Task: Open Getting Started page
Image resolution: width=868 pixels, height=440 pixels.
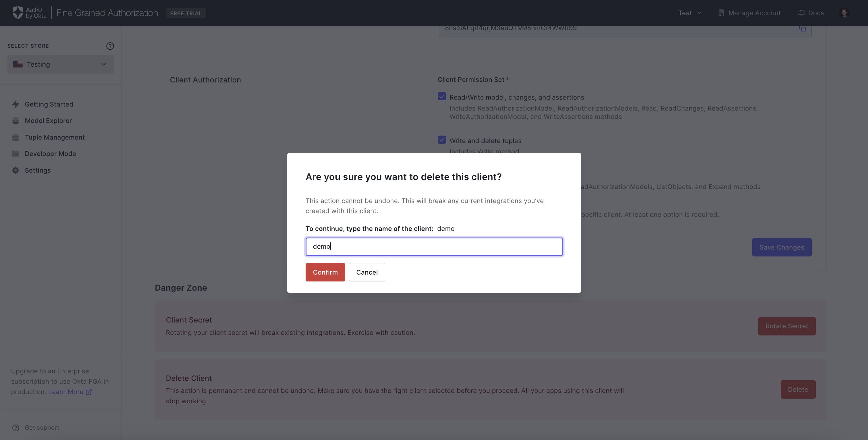Action: click(x=49, y=104)
